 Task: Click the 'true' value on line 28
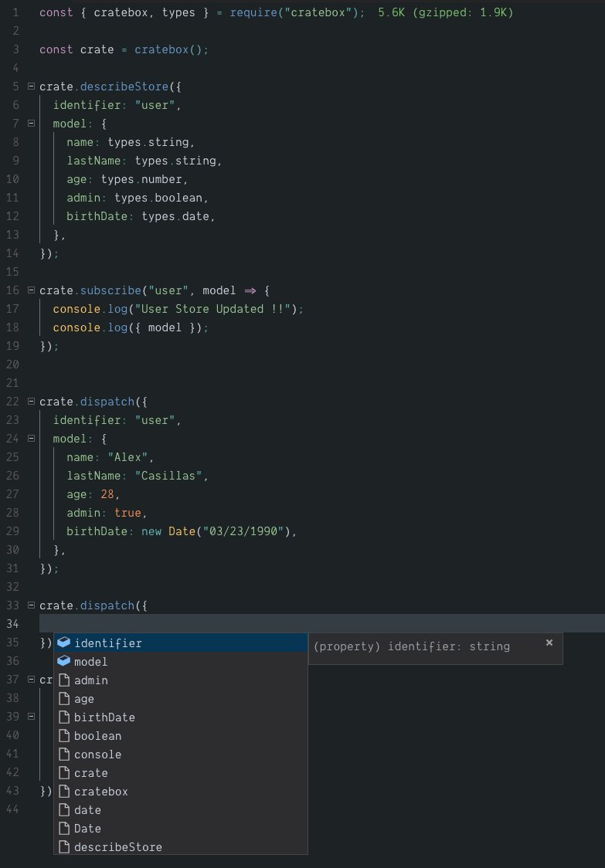127,513
